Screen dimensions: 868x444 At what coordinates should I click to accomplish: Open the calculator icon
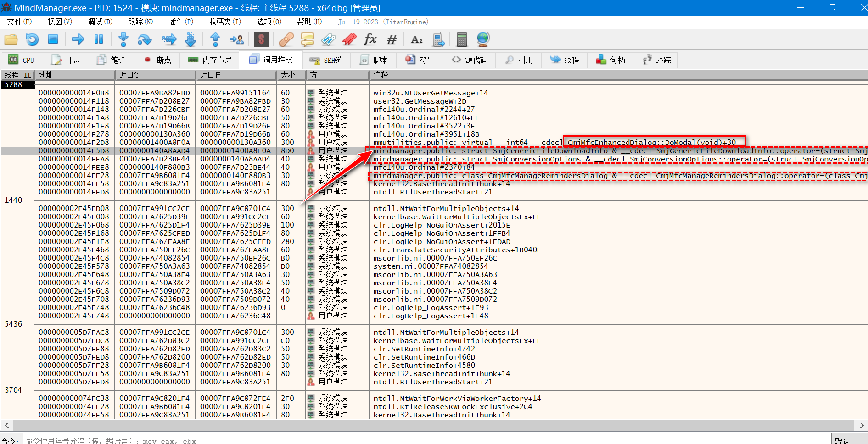pos(462,39)
